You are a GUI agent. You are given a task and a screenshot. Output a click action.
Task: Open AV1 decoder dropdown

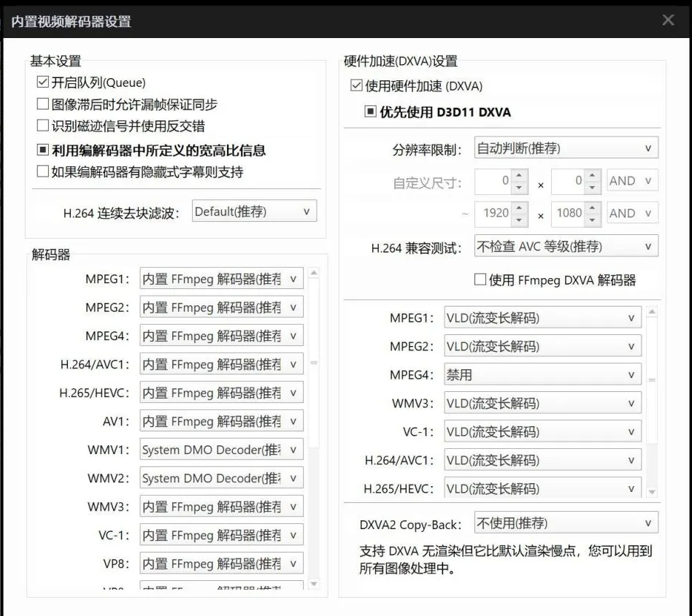(x=222, y=421)
